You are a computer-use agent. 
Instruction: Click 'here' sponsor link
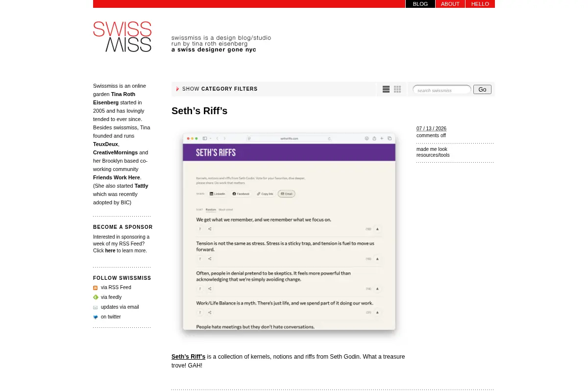[110, 251]
